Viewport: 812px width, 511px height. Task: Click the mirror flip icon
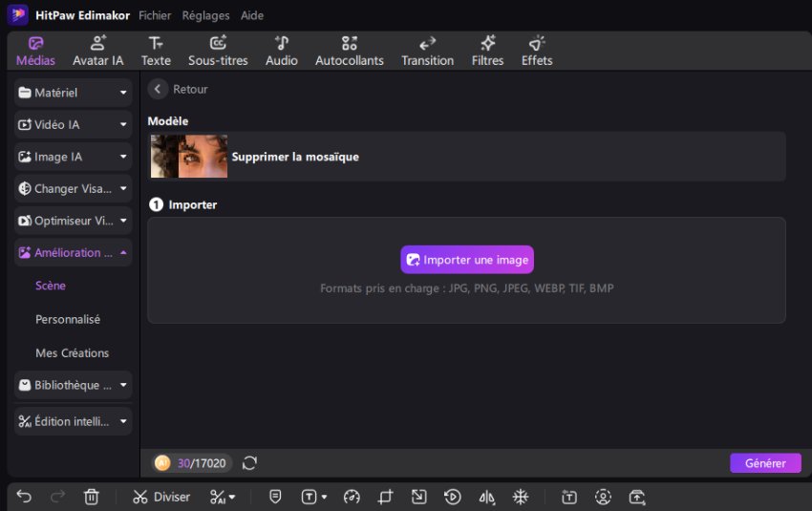[x=487, y=498]
